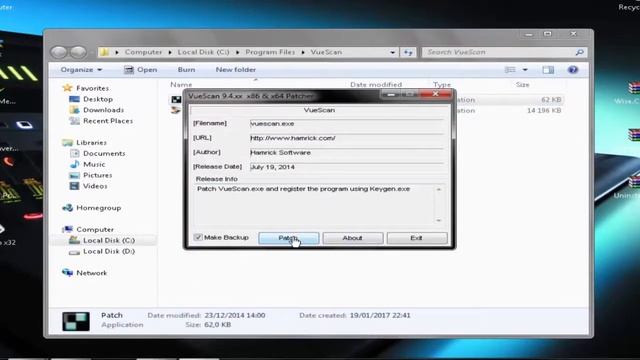This screenshot has width=640, height=360.
Task: Select Network in navigation pane
Action: [91, 273]
